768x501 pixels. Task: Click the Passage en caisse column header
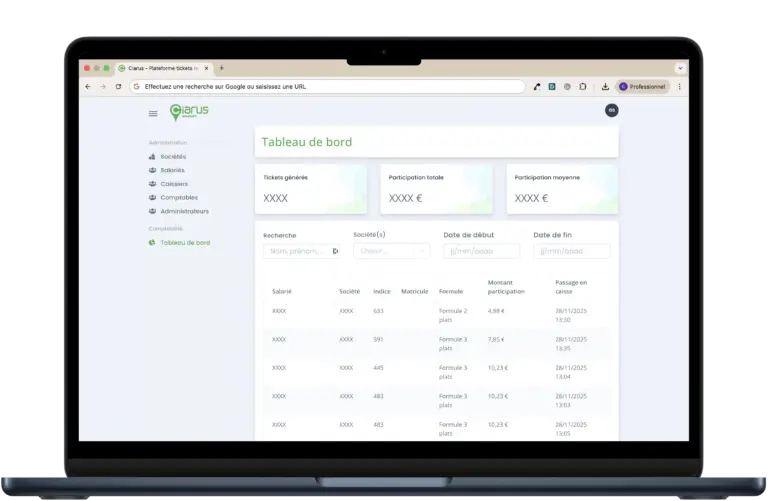571,287
